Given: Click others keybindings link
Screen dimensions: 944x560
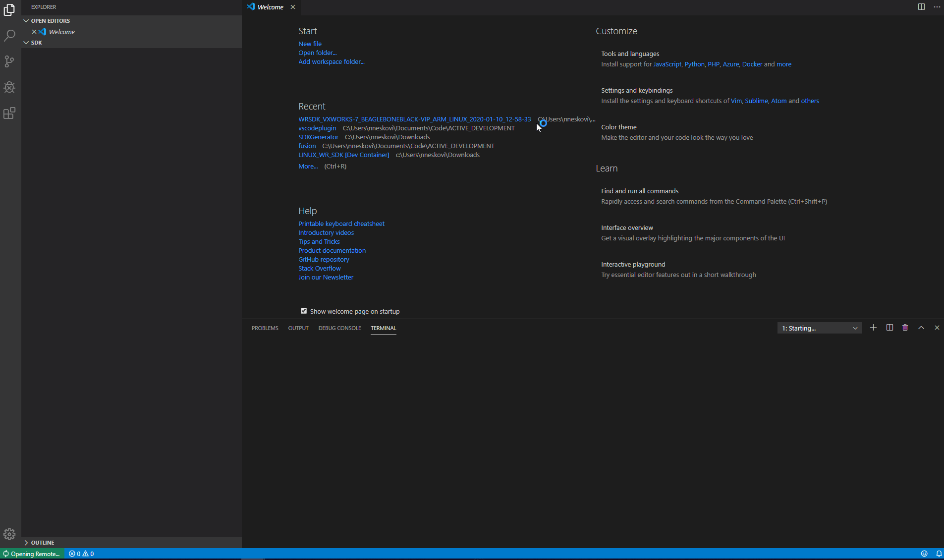Looking at the screenshot, I should tap(810, 101).
